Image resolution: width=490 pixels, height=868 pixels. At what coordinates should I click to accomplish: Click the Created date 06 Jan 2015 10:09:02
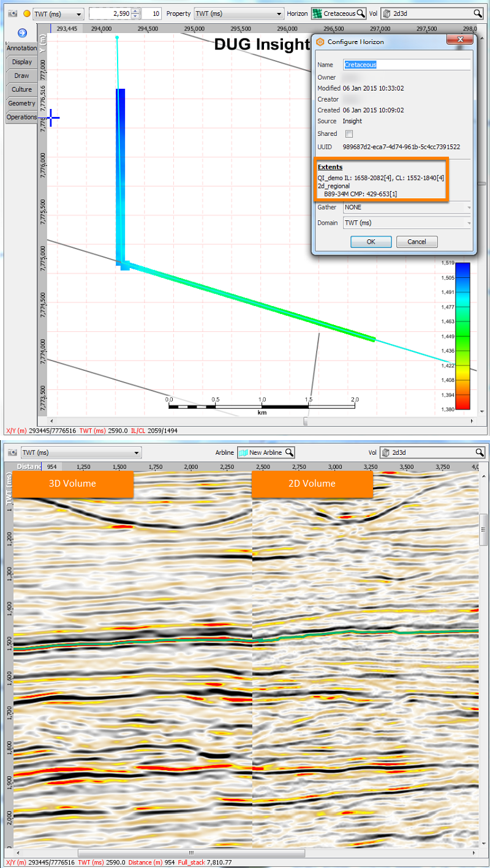click(373, 110)
